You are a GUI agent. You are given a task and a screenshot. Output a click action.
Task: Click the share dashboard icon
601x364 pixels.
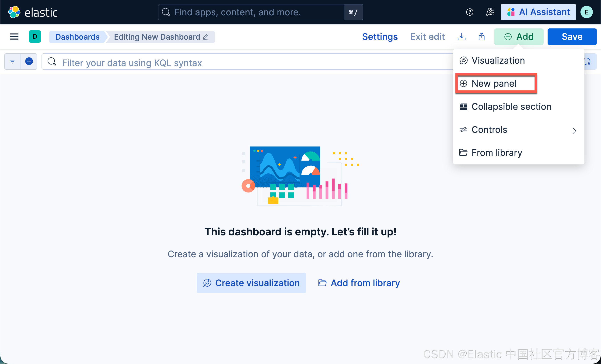pos(482,37)
